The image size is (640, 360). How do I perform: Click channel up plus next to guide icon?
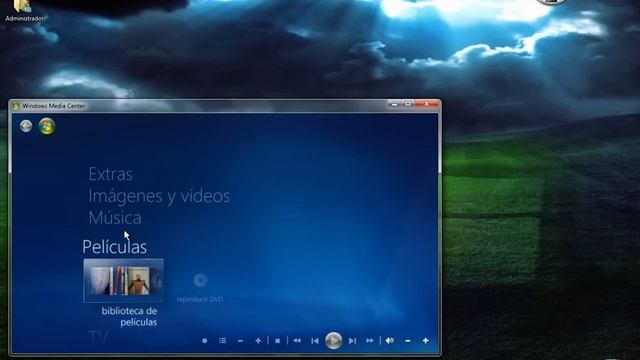tap(258, 340)
